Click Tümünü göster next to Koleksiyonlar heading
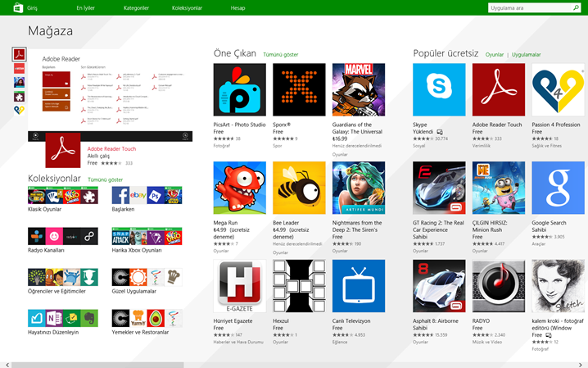This screenshot has width=588, height=368. point(105,179)
